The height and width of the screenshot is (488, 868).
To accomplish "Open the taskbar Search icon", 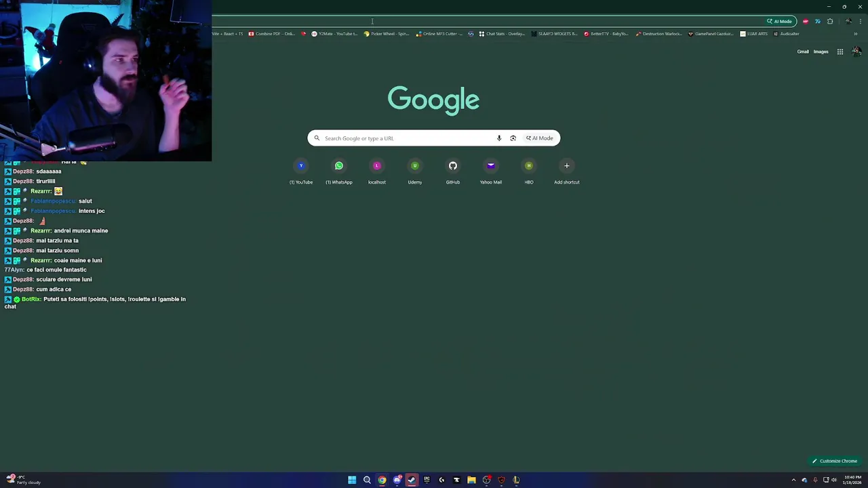I will click(x=367, y=480).
